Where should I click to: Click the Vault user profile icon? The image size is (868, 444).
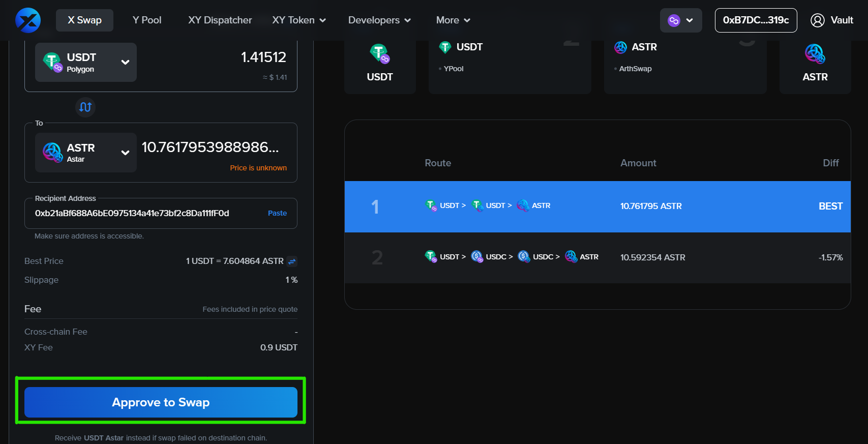(x=817, y=20)
